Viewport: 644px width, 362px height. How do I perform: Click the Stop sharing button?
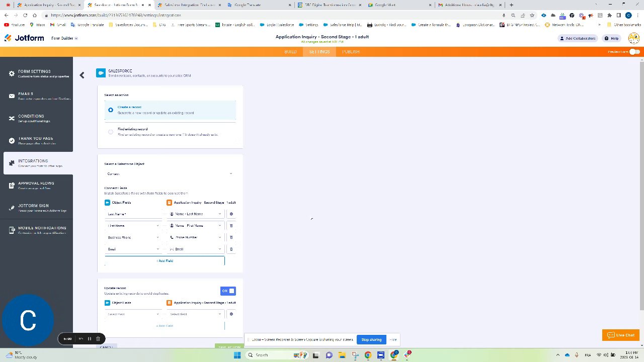[x=371, y=339]
